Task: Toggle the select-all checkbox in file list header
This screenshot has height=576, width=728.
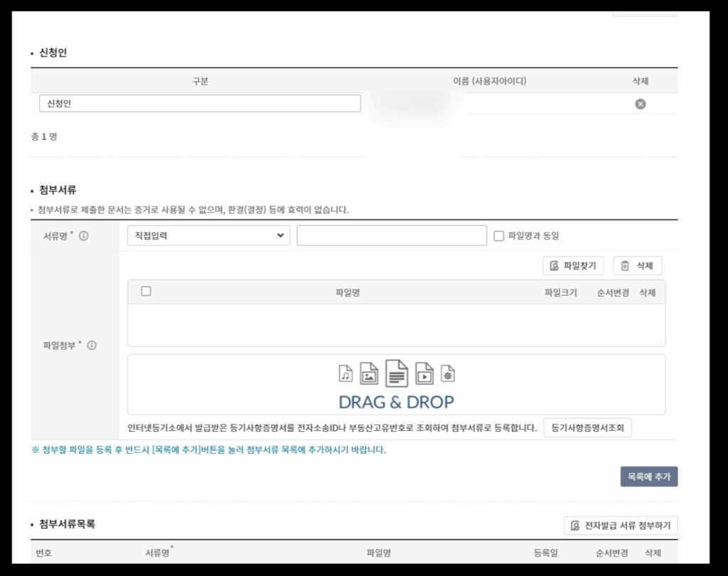Action: (x=146, y=291)
